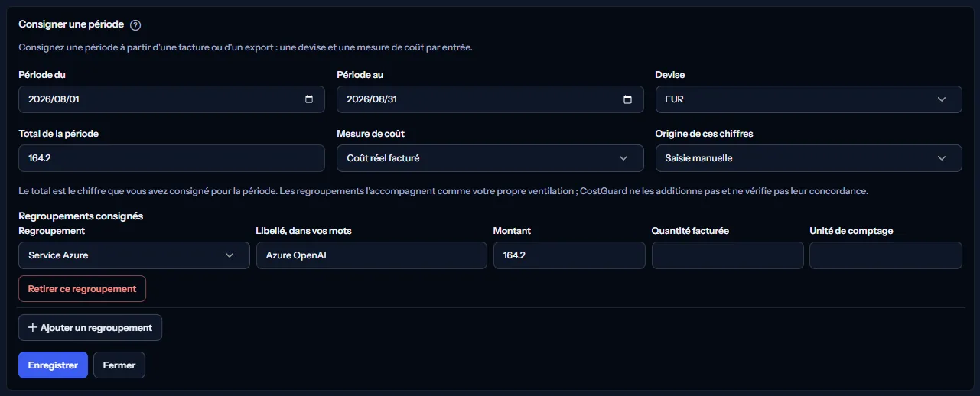Focus the empty Quantité facturée field
Image resolution: width=980 pixels, height=396 pixels.
pos(728,255)
